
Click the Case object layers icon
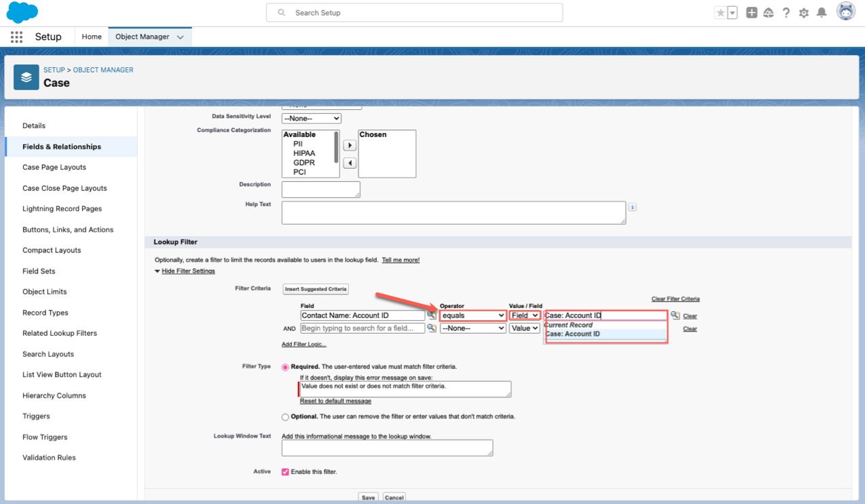point(26,77)
